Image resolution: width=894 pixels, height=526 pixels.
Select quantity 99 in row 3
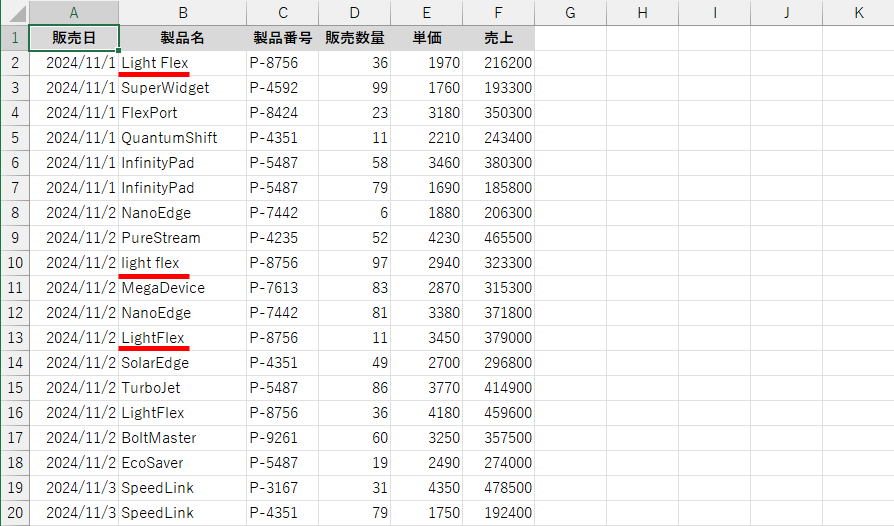355,88
